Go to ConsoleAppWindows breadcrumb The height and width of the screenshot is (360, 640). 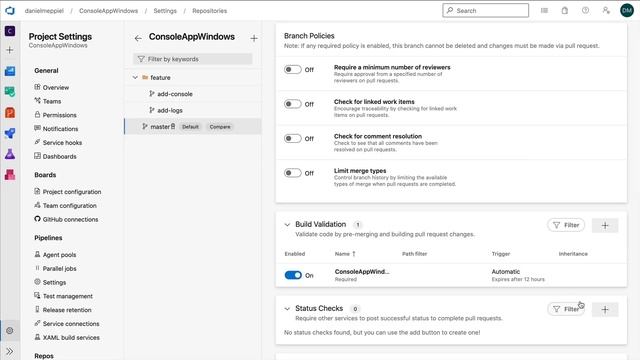click(108, 11)
